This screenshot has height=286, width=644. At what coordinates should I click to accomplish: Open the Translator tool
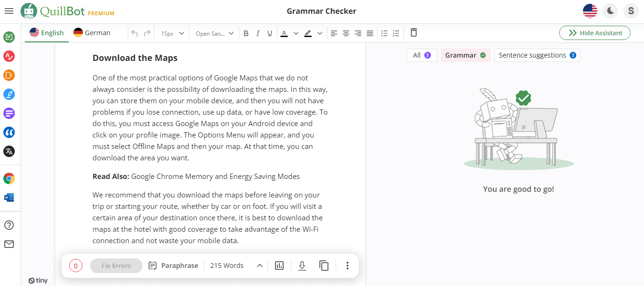9,151
